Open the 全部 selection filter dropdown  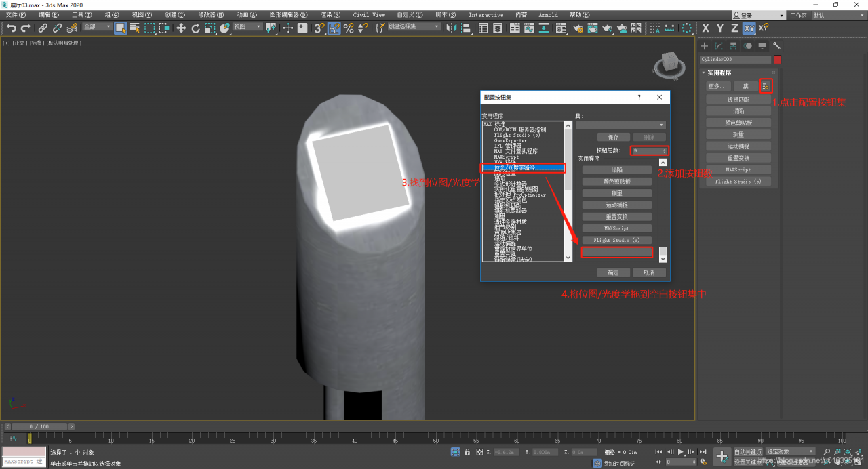click(97, 27)
